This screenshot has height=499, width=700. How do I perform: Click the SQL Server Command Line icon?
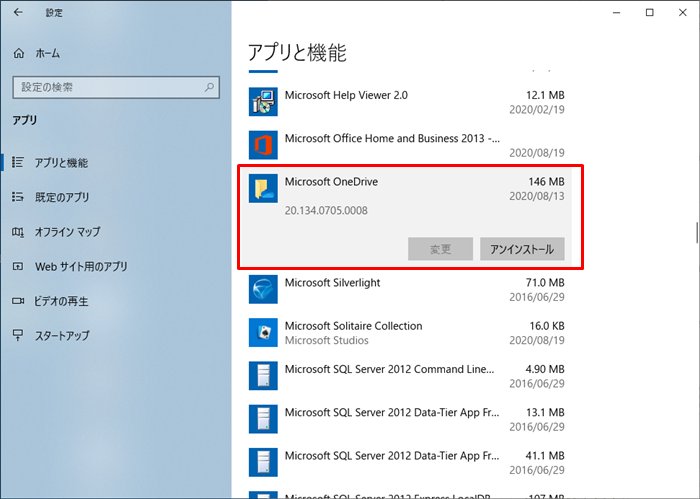coord(263,376)
